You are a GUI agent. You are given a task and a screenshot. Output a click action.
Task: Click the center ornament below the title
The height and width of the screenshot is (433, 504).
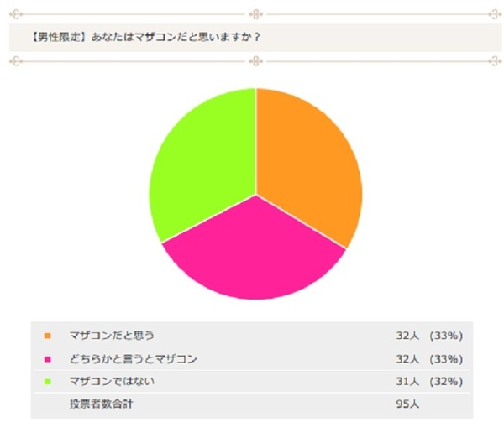pos(254,60)
